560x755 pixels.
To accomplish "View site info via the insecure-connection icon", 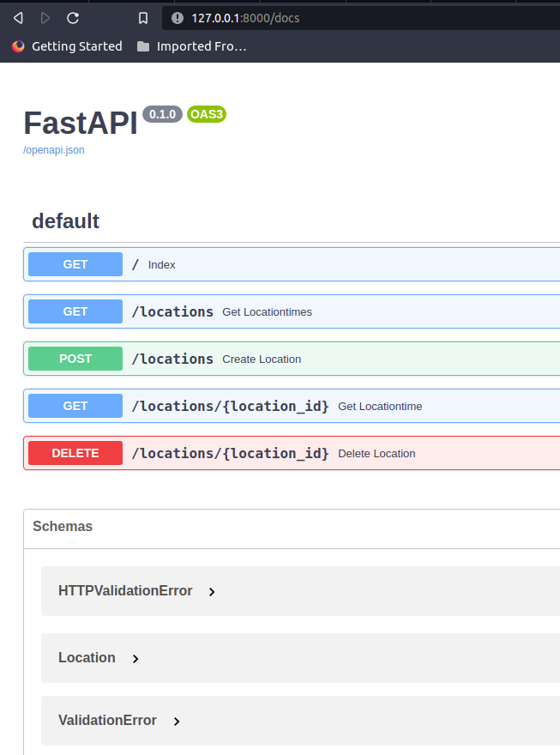I will tap(178, 18).
